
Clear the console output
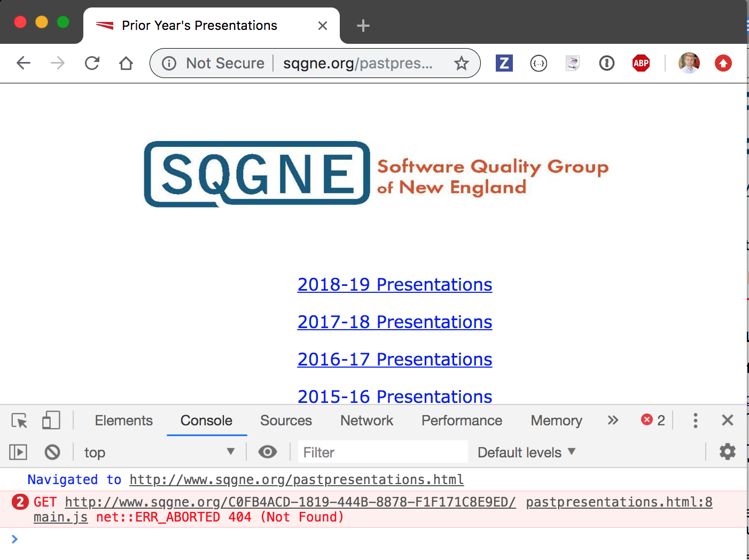tap(52, 453)
